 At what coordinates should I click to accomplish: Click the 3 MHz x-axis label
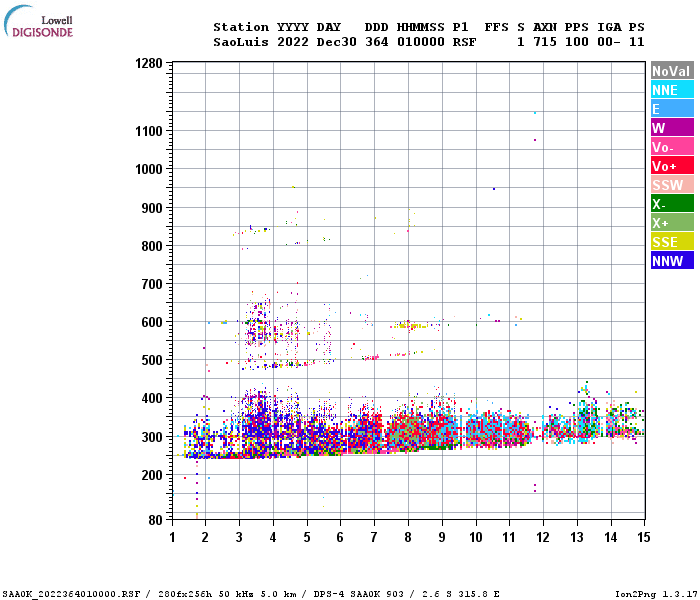239,537
